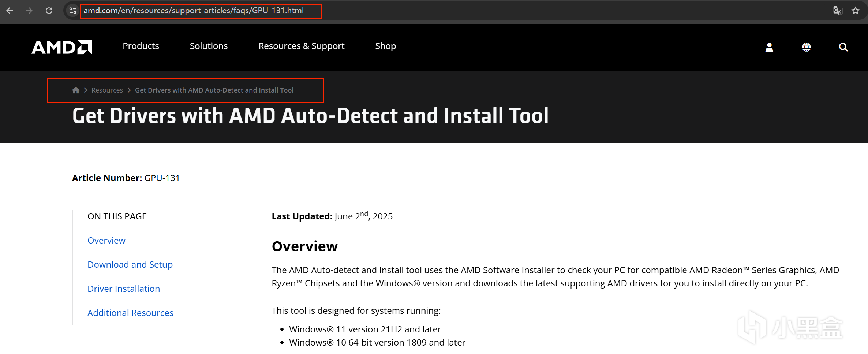Image resolution: width=868 pixels, height=354 pixels.
Task: Click the browser forward arrow
Action: [29, 11]
